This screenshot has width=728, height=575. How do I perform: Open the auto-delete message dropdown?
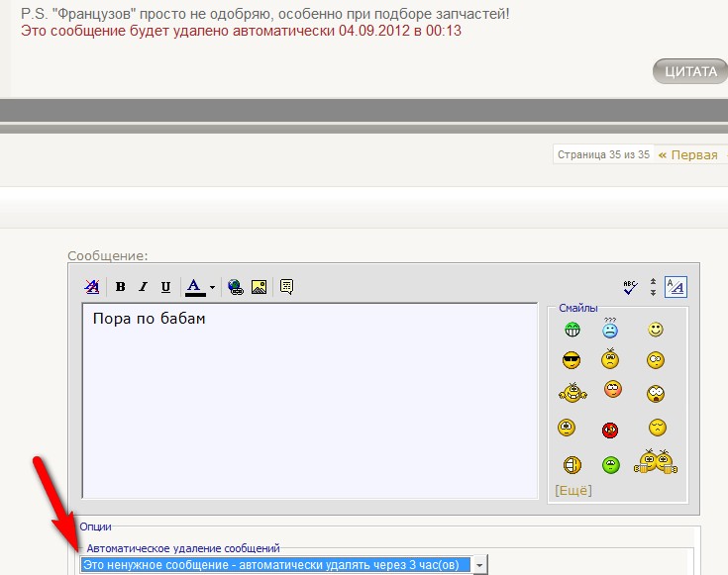(x=479, y=564)
